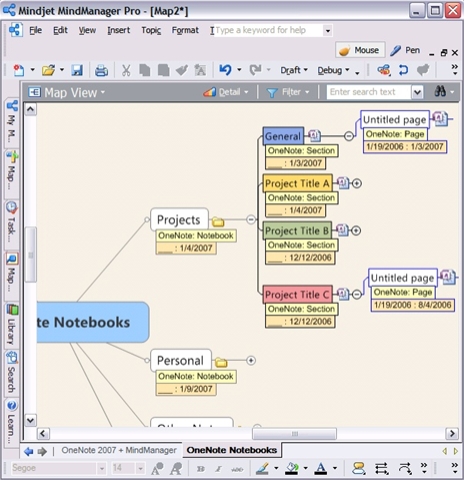
Task: Open the search text history dropdown
Action: click(417, 92)
